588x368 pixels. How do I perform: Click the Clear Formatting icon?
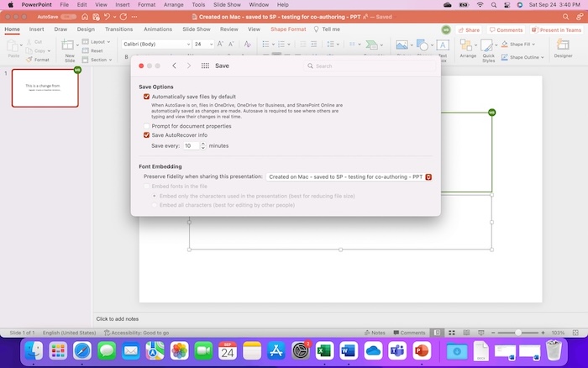(247, 44)
